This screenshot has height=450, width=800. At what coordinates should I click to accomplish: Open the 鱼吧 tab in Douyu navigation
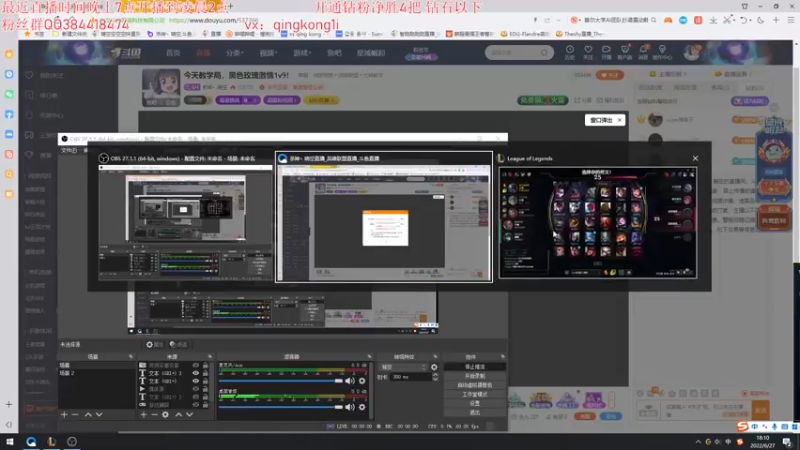(334, 53)
